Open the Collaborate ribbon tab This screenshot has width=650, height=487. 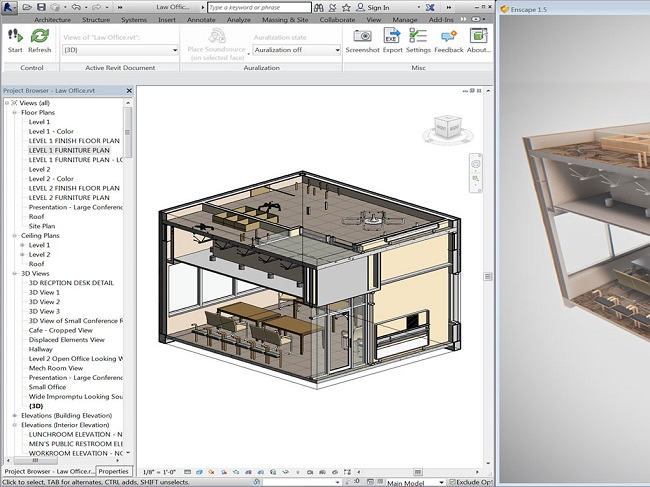click(337, 19)
